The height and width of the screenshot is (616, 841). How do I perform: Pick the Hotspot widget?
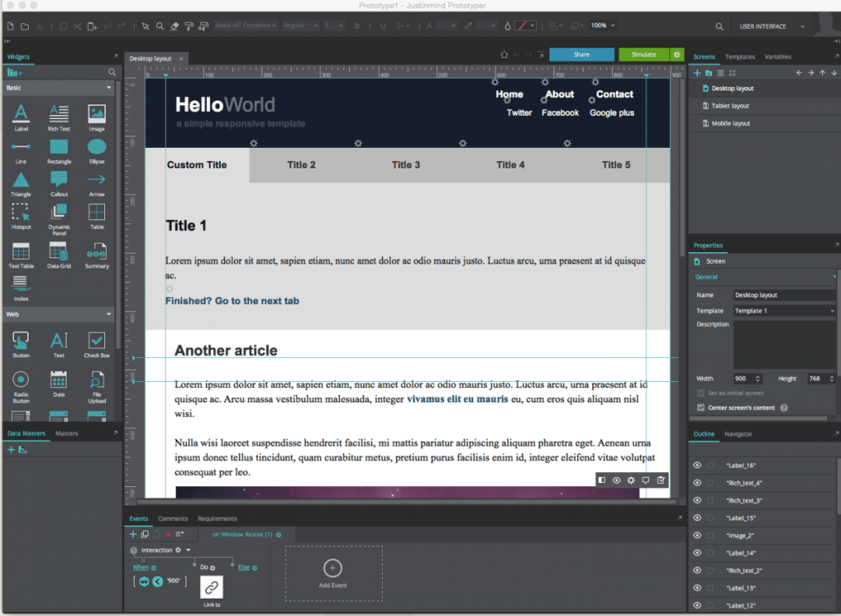[x=21, y=214]
